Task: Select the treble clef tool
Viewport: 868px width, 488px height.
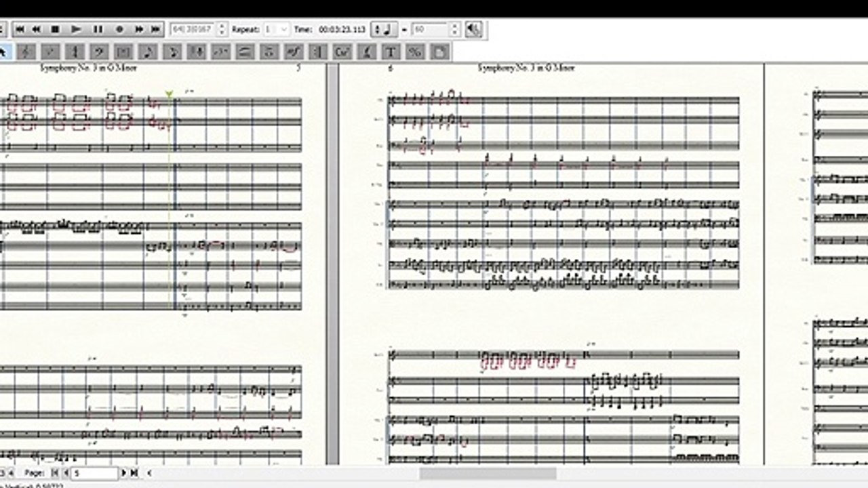Action: (x=26, y=52)
